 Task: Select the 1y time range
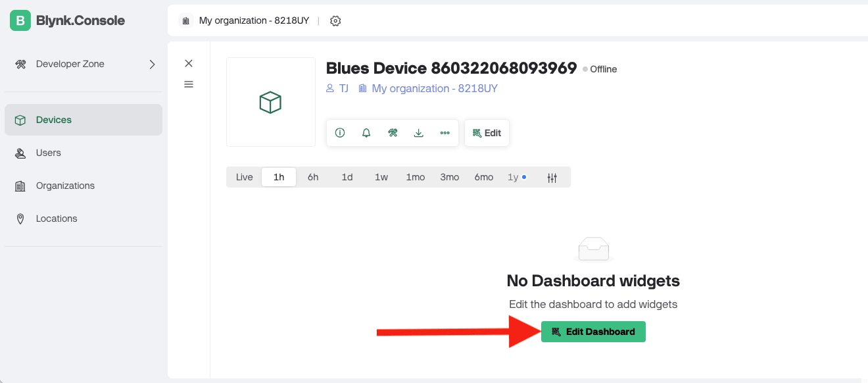517,177
